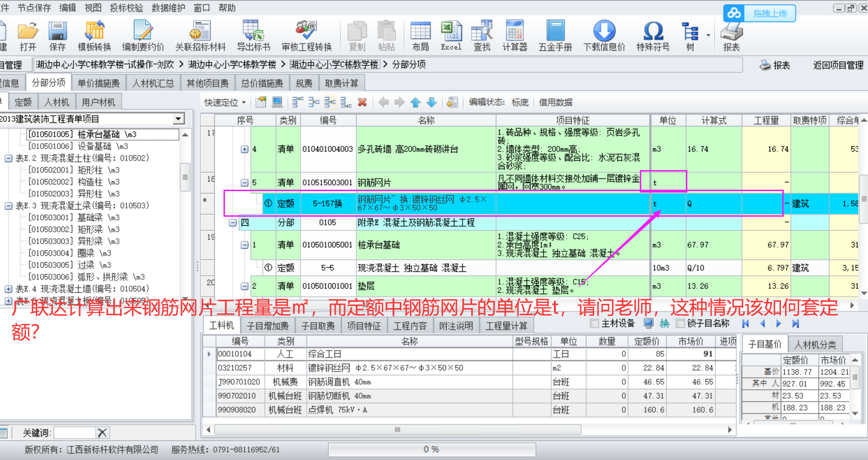Switch to the 人材机汇总 tab
The height and width of the screenshot is (460, 868).
(x=153, y=83)
